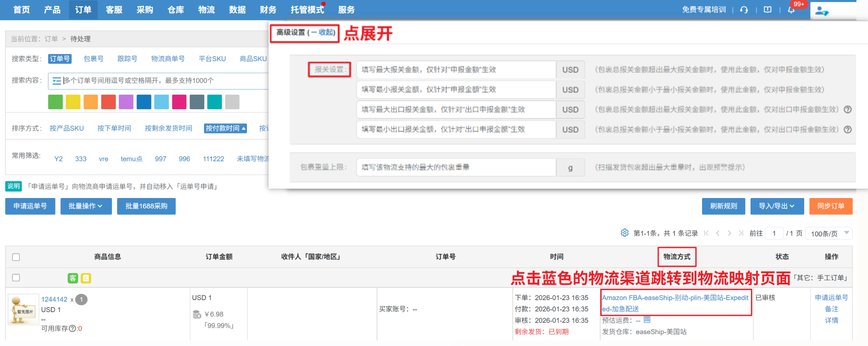The width and height of the screenshot is (868, 346).
Task: Open the table column settings gear icon
Action: pos(624,233)
